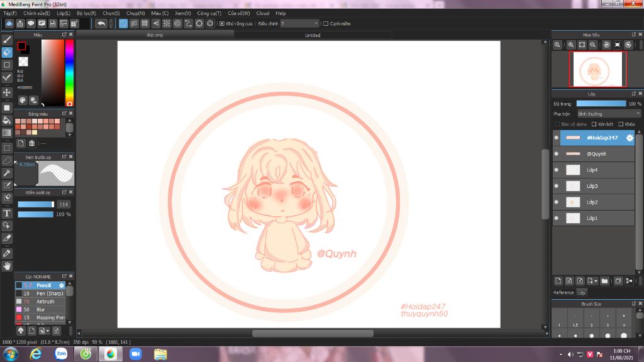Open Pencil brush settings gear

tap(62, 285)
